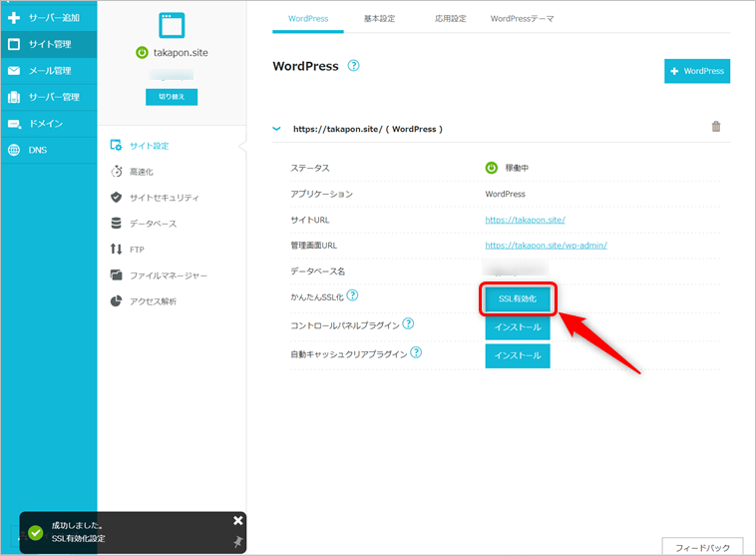756x556 pixels.
Task: Open 高速化 in the side menu
Action: [x=148, y=172]
